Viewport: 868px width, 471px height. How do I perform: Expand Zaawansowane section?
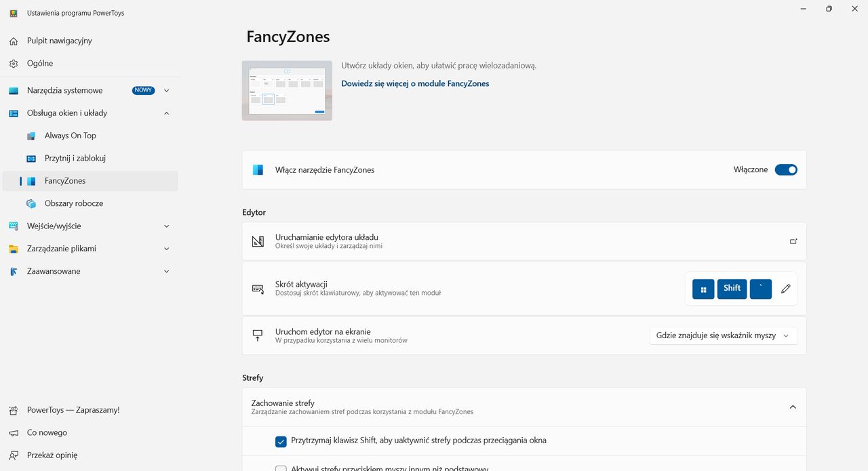tap(167, 271)
